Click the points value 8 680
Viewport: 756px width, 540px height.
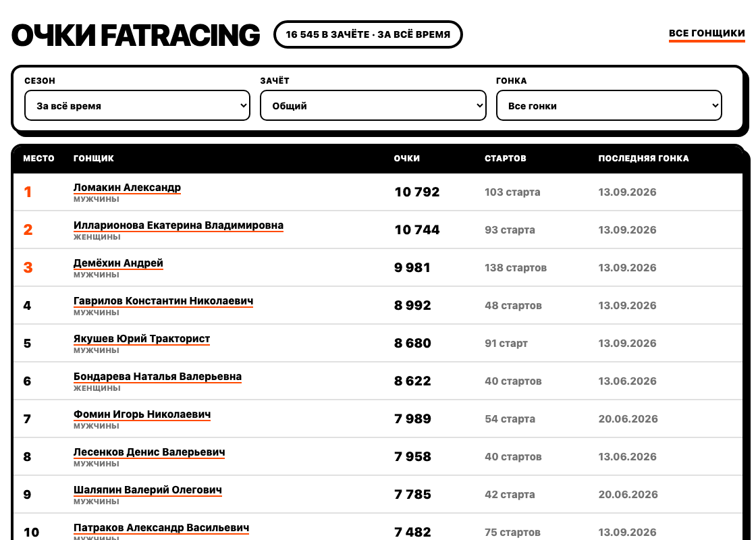(x=412, y=344)
